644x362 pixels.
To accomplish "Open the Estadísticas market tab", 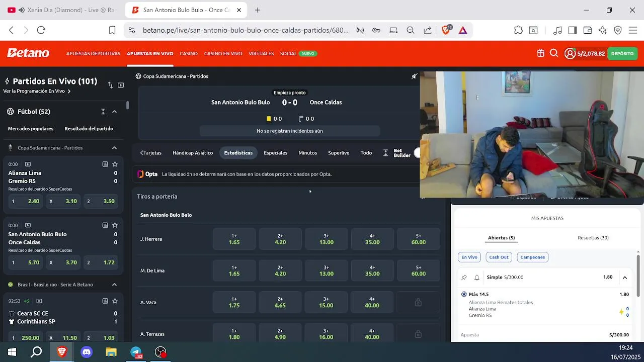I will (x=238, y=153).
